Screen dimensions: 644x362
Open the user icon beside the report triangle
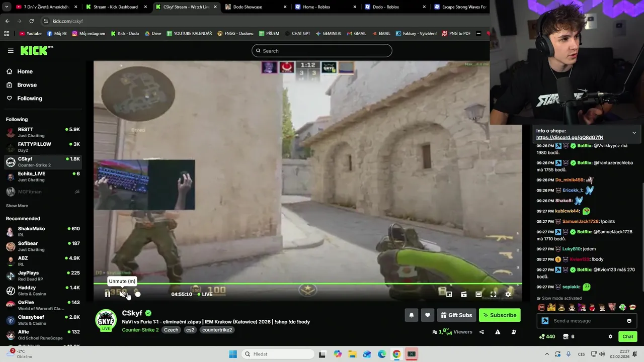514,332
